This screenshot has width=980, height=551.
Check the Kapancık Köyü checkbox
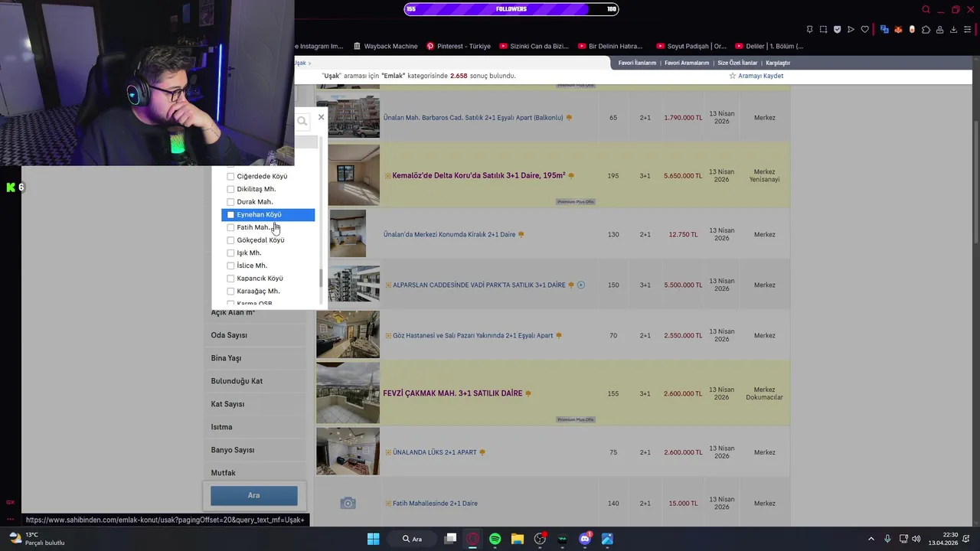click(x=230, y=279)
